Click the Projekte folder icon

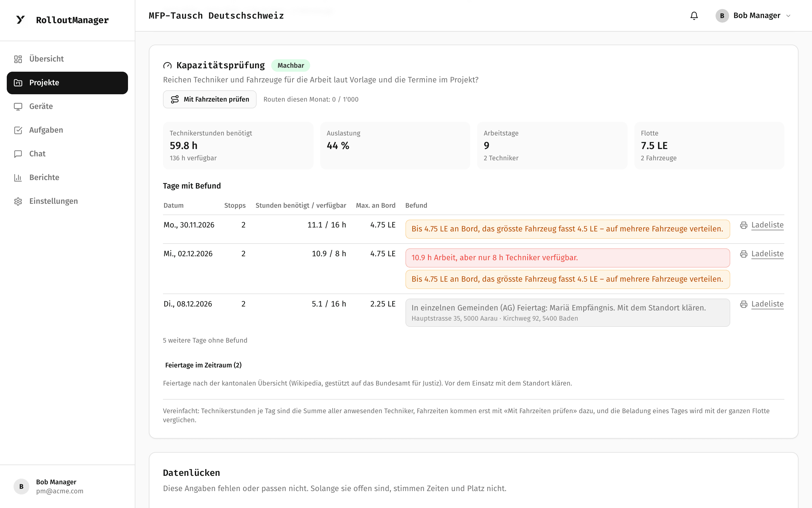(x=18, y=83)
